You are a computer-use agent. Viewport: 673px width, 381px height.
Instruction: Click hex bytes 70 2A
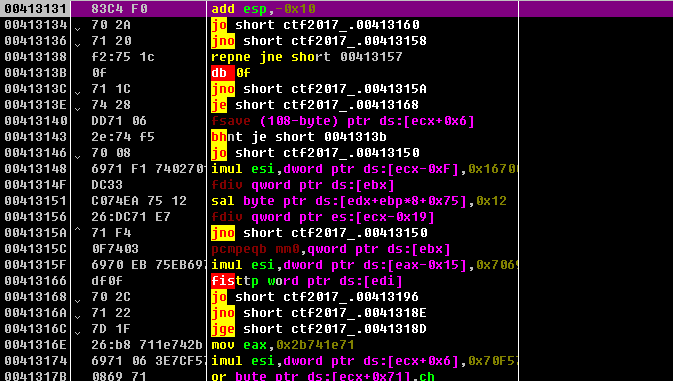(111, 24)
